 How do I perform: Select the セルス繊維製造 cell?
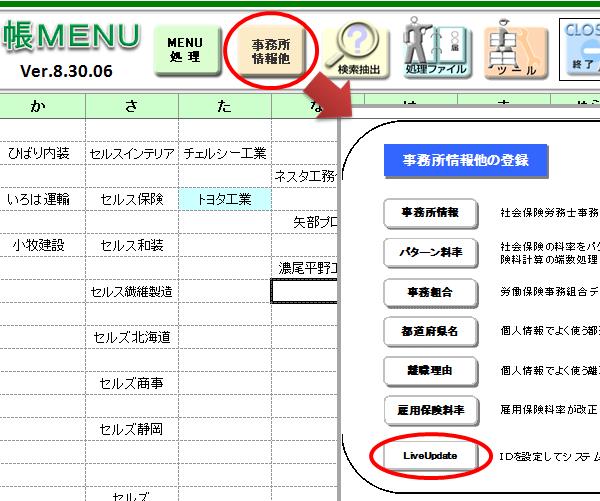(x=132, y=292)
